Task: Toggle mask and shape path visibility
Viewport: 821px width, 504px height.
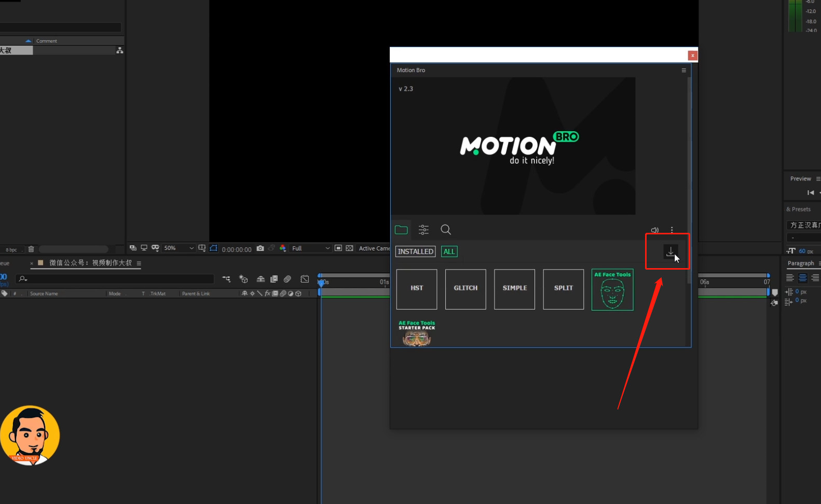Action: (155, 248)
